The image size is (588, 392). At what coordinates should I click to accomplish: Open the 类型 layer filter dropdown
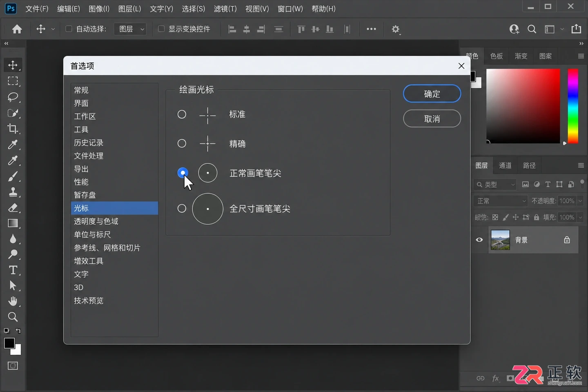pyautogui.click(x=495, y=185)
